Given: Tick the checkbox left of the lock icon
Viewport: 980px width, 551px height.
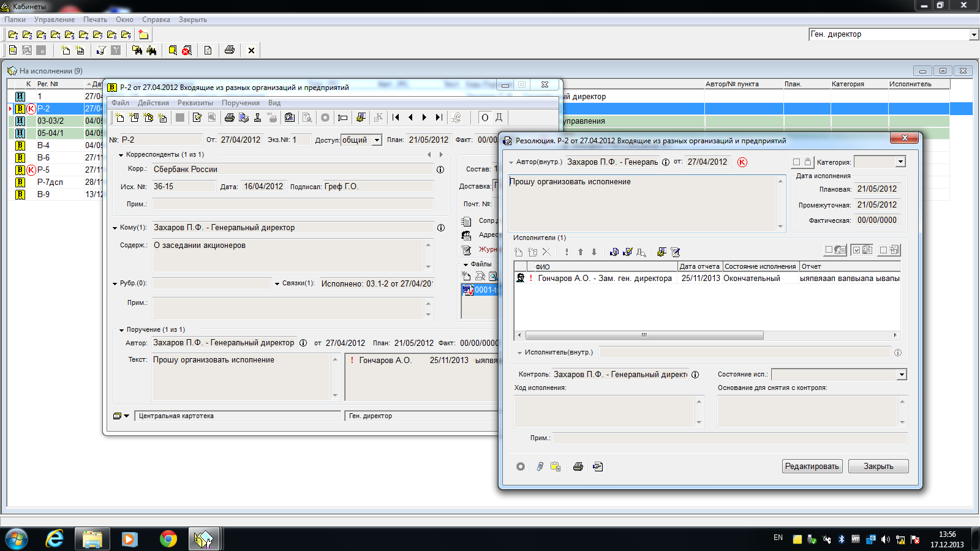Looking at the screenshot, I should coord(796,162).
